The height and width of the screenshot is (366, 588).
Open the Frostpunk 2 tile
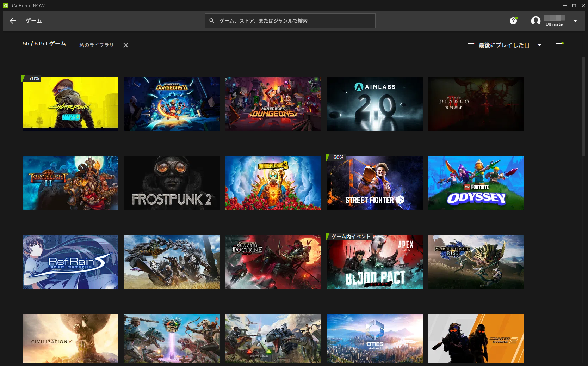(172, 183)
